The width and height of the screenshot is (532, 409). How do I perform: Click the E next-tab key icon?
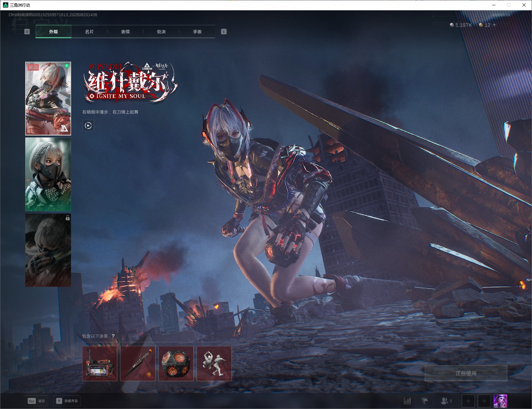coord(224,32)
